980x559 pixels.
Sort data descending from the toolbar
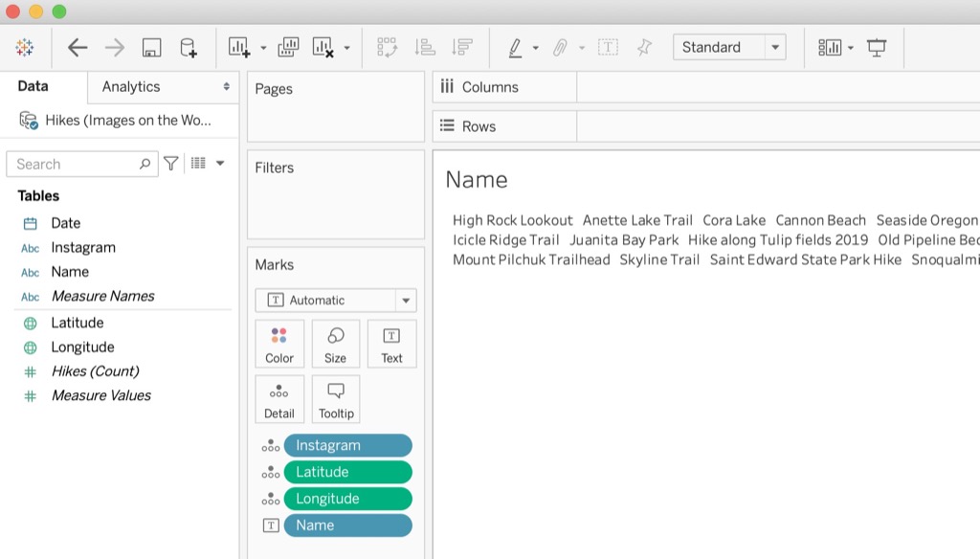click(x=461, y=46)
